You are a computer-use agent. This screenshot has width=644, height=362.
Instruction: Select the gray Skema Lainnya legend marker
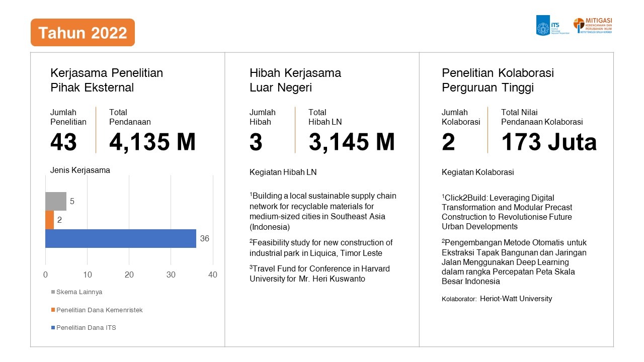(x=53, y=292)
